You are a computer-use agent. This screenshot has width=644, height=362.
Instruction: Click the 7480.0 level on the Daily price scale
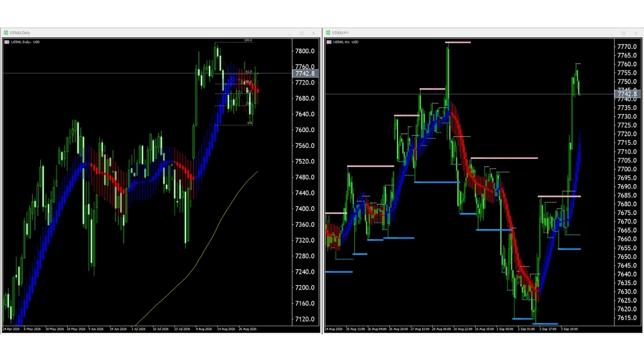[305, 177]
